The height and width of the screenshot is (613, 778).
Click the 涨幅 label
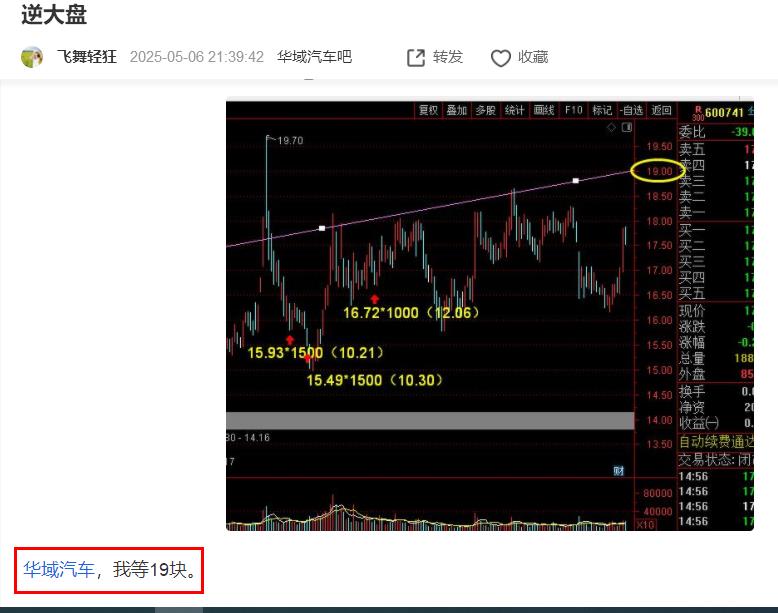point(692,342)
